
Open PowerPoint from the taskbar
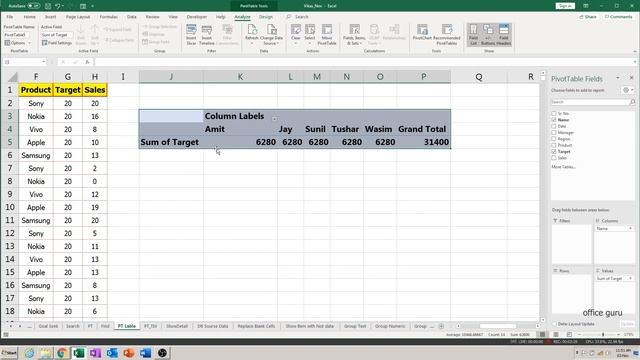[129, 353]
